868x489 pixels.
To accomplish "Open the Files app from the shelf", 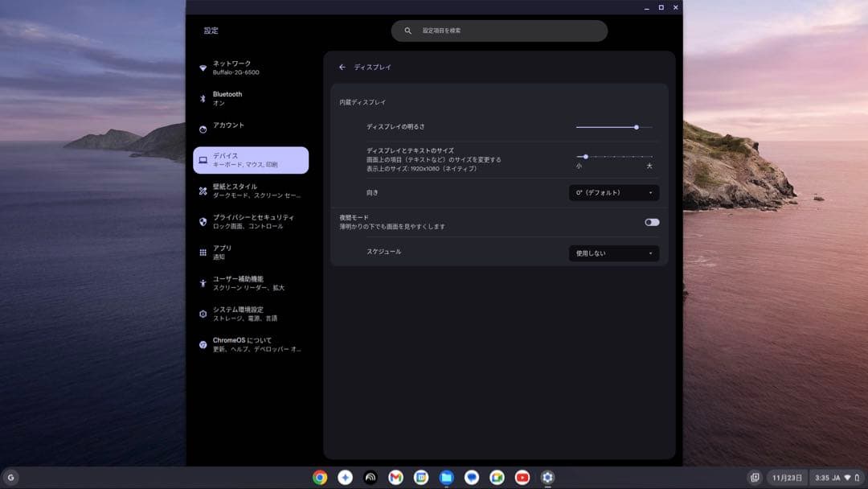I will 445,477.
